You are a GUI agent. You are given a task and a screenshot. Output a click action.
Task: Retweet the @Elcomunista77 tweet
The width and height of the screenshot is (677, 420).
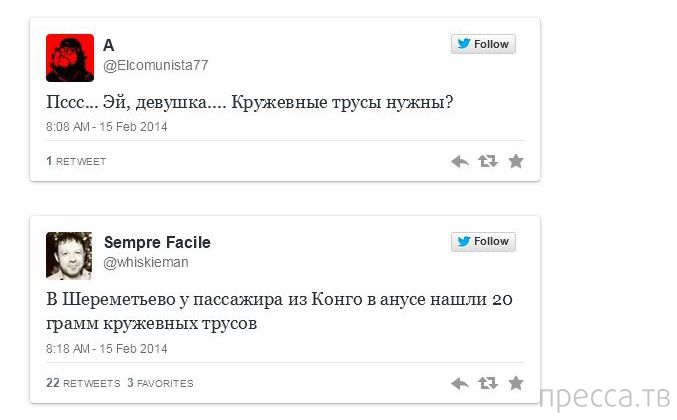tap(488, 161)
